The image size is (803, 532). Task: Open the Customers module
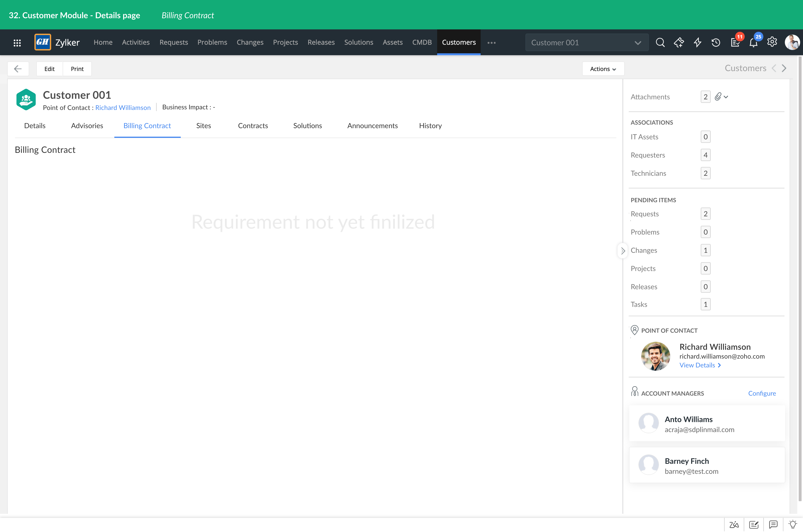click(459, 42)
